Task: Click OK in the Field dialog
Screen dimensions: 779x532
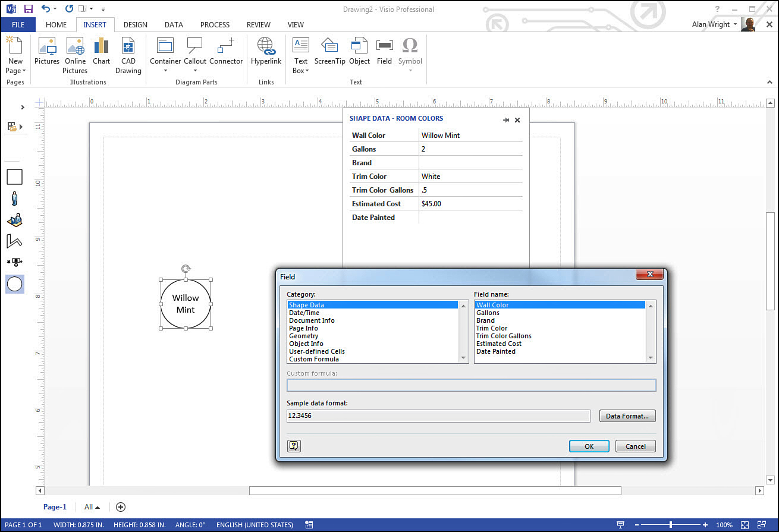Action: click(x=589, y=446)
